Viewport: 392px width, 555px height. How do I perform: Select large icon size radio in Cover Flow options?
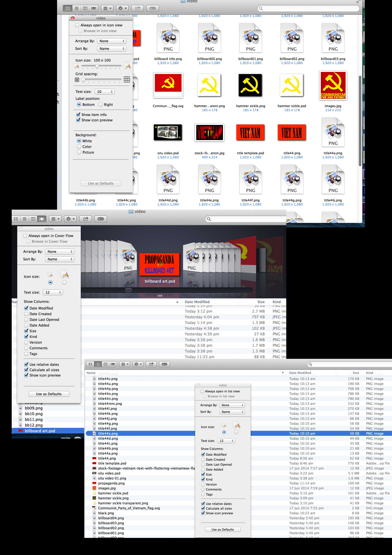64,283
